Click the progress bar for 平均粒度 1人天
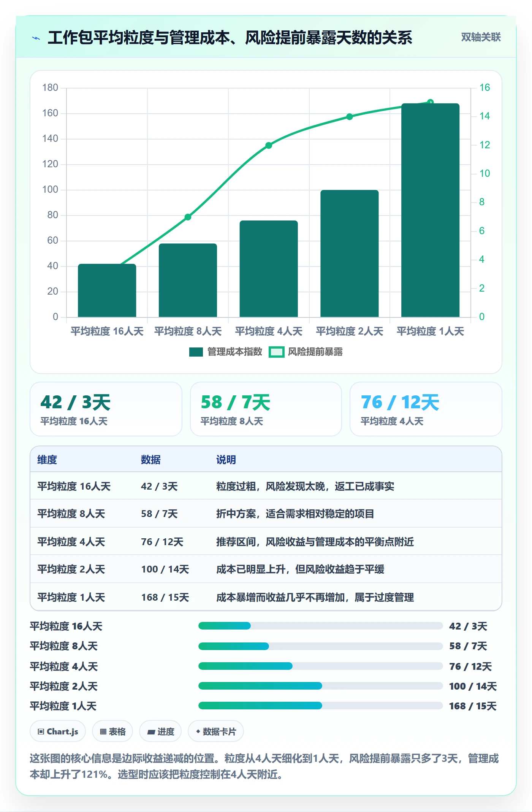This screenshot has height=812, width=532. point(321,706)
